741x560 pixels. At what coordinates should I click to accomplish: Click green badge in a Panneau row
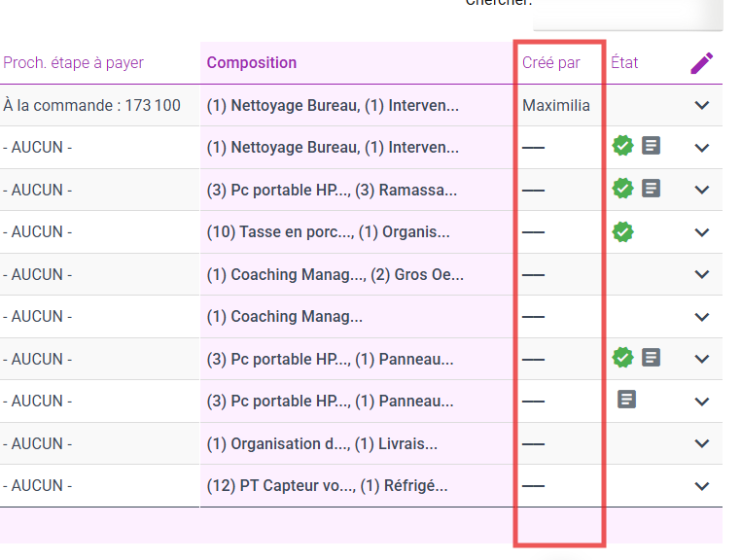coord(622,358)
